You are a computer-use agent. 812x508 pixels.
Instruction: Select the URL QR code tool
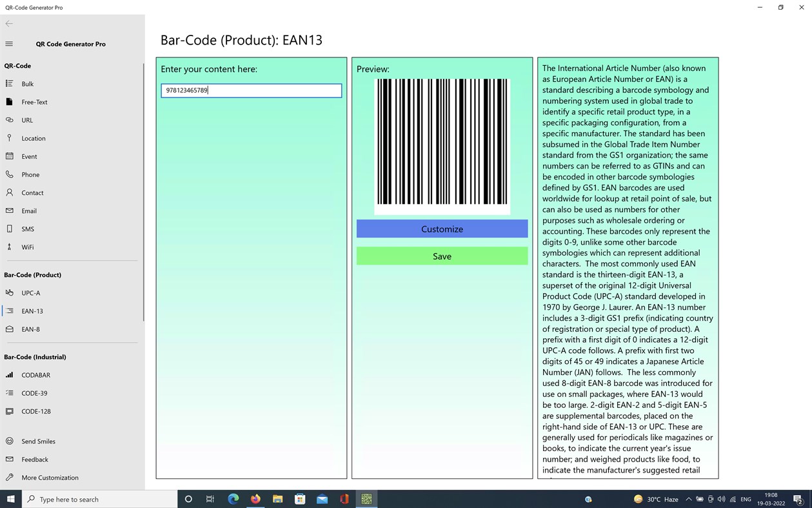(27, 119)
